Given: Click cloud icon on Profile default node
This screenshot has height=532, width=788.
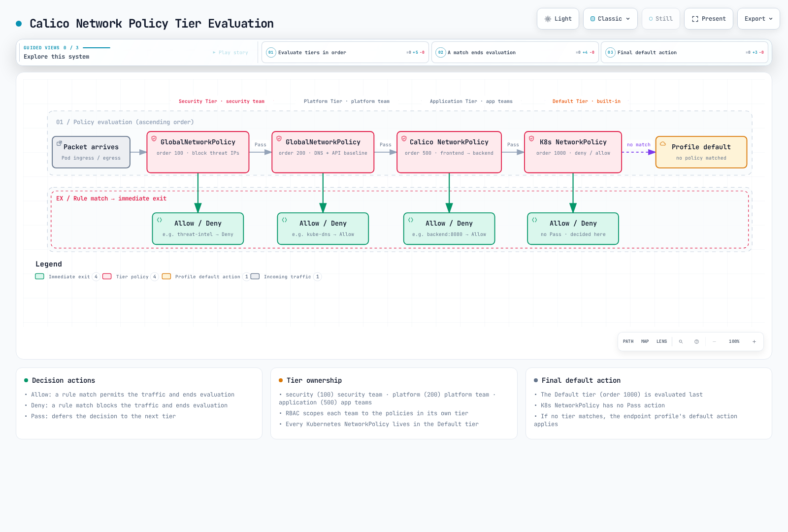Looking at the screenshot, I should tap(663, 144).
